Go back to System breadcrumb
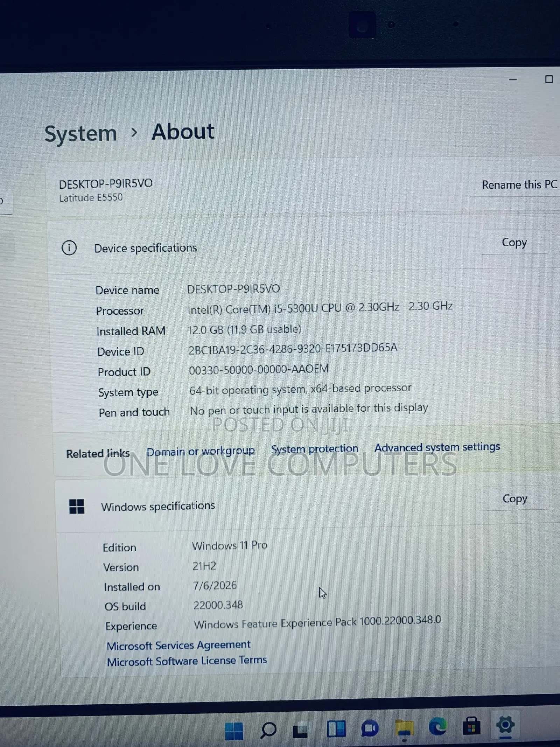The width and height of the screenshot is (560, 747). pos(80,133)
